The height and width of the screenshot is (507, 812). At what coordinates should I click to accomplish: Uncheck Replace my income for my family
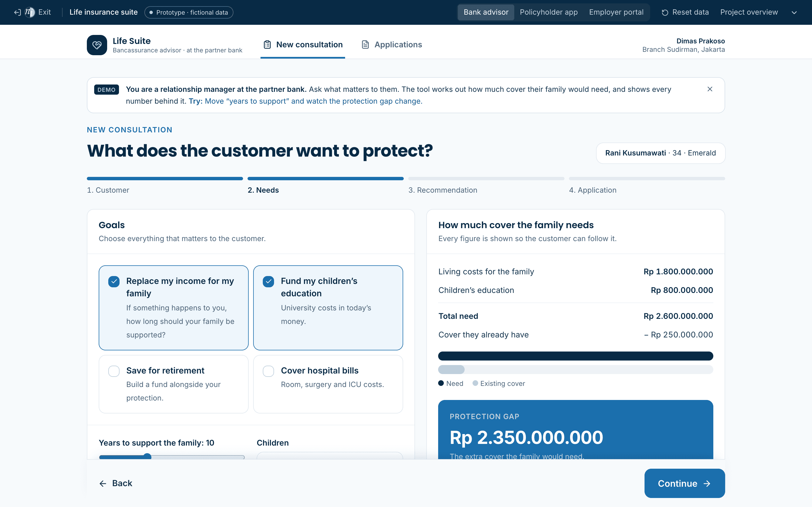114,281
